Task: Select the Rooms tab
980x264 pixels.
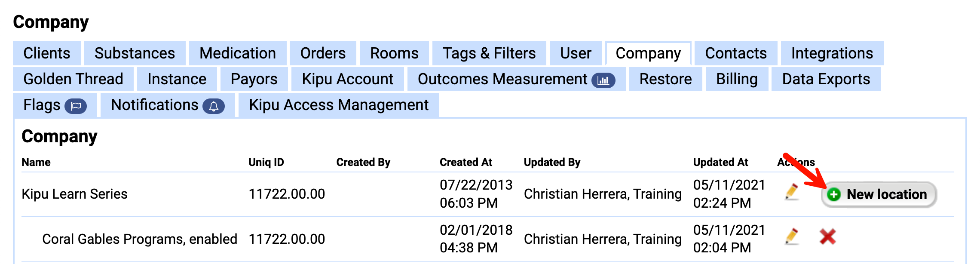Action: (395, 53)
